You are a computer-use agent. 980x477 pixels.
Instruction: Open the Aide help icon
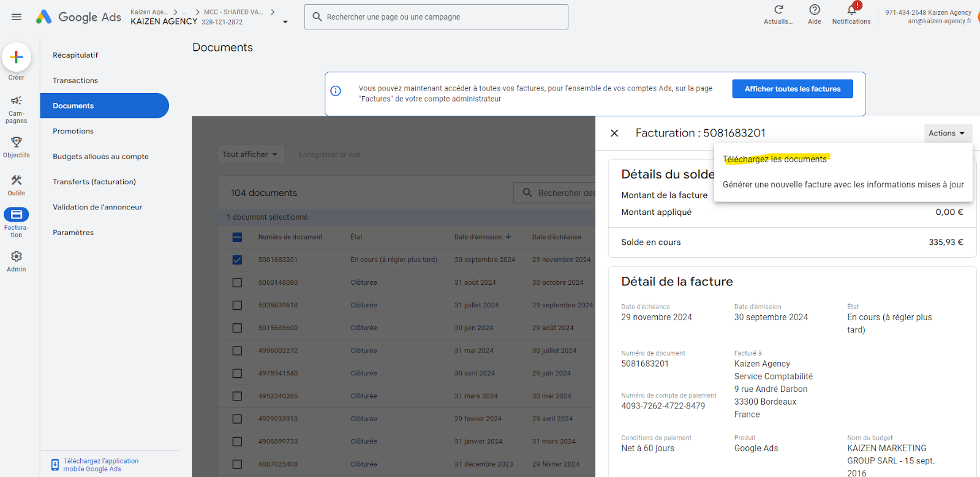pos(815,10)
